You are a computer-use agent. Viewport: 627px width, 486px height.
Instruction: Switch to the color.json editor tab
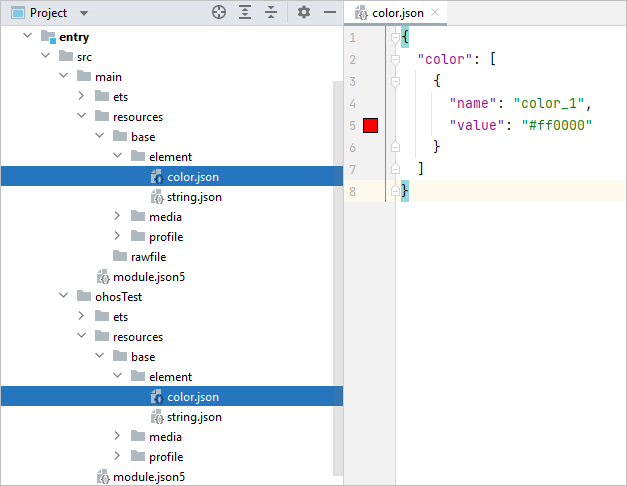point(392,13)
